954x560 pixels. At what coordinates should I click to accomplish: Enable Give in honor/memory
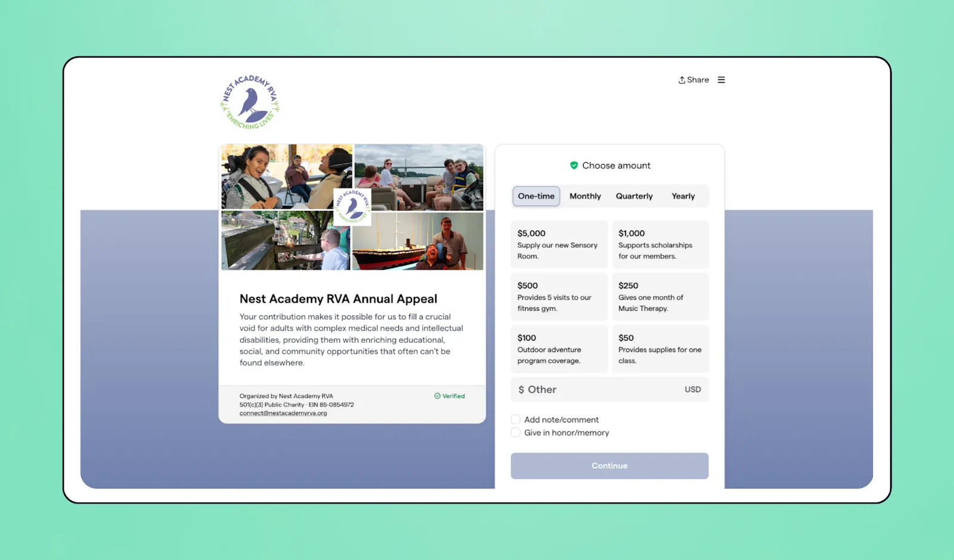pyautogui.click(x=515, y=432)
